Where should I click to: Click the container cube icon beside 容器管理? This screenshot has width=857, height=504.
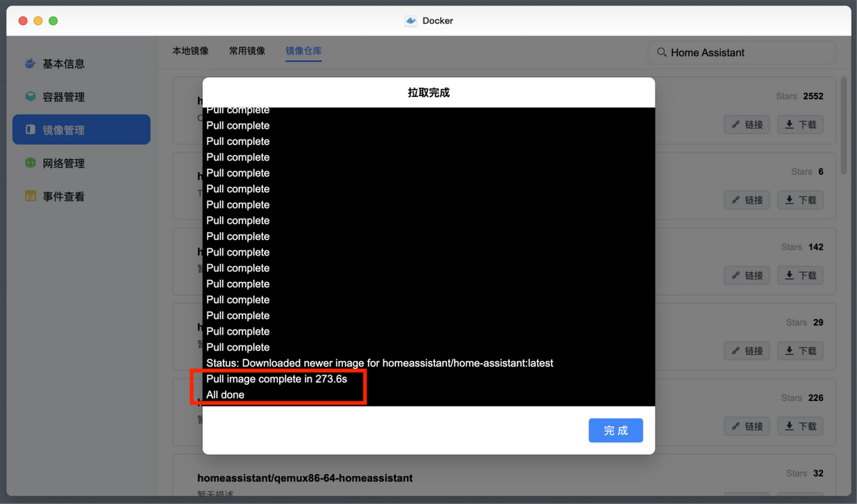click(x=30, y=96)
